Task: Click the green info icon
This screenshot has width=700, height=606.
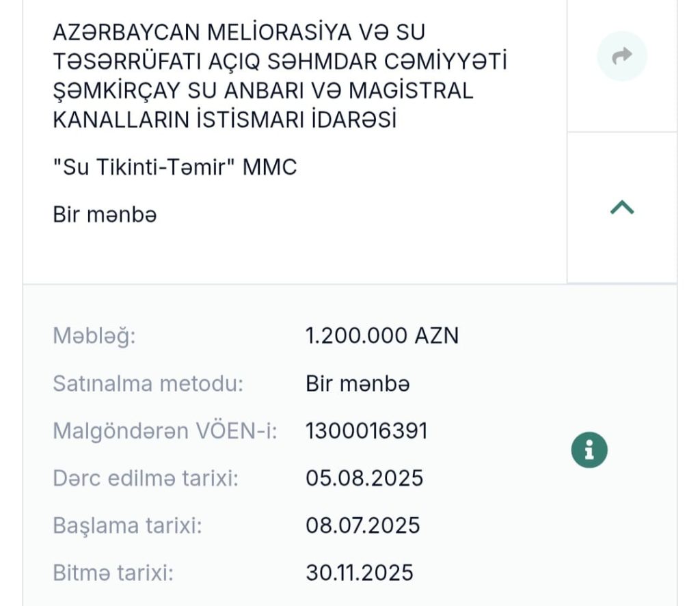Action: click(589, 450)
